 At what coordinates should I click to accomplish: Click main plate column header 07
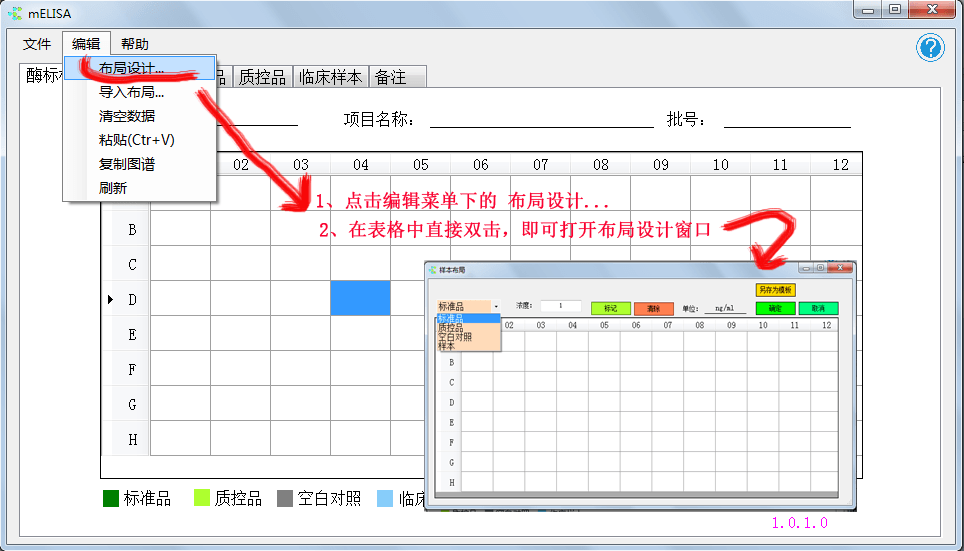[540, 164]
